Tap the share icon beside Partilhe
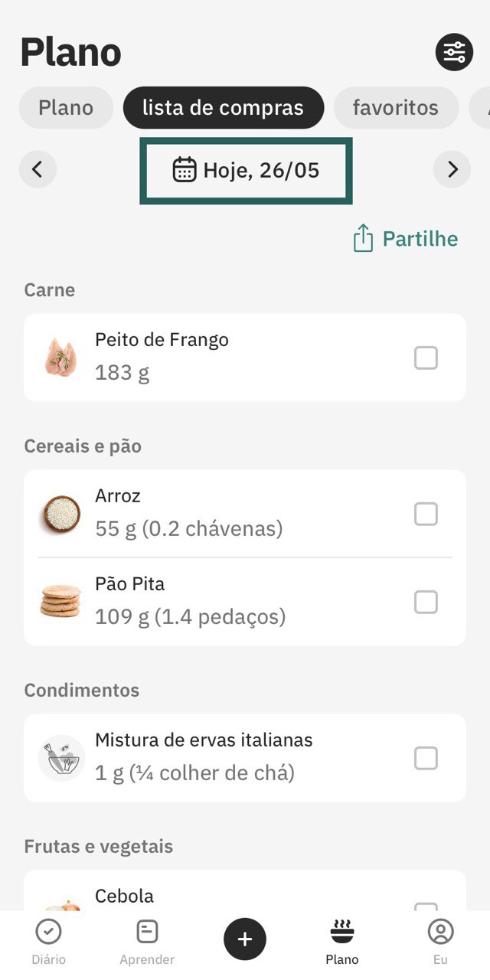Image resolution: width=490 pixels, height=980 pixels. (363, 238)
